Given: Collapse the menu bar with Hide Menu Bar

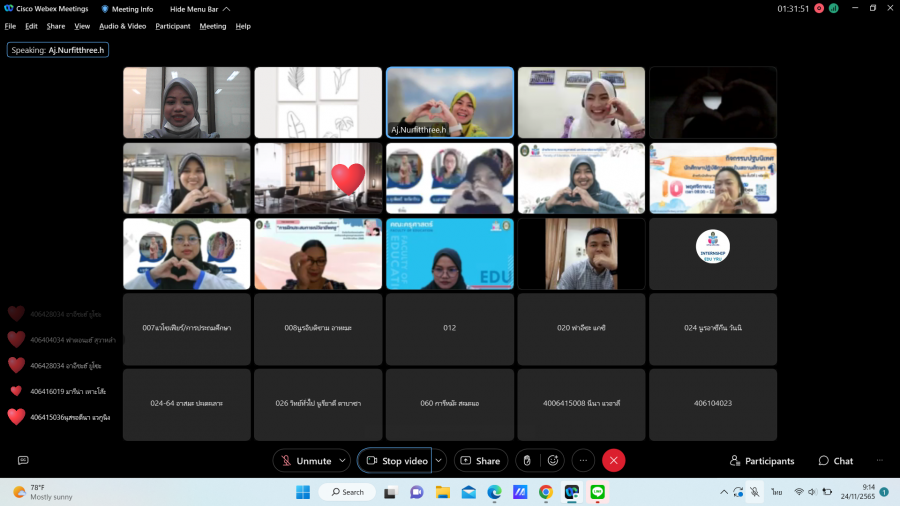Looking at the screenshot, I should pos(198,9).
